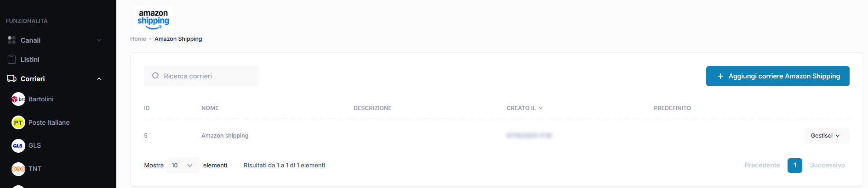Click the Canali grid icon
The width and height of the screenshot is (868, 188).
click(x=12, y=40)
